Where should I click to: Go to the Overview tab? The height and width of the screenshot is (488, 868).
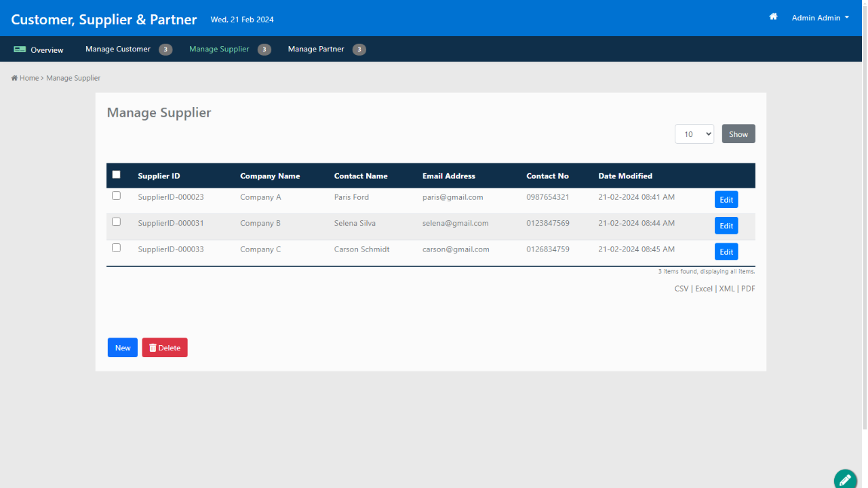[47, 50]
